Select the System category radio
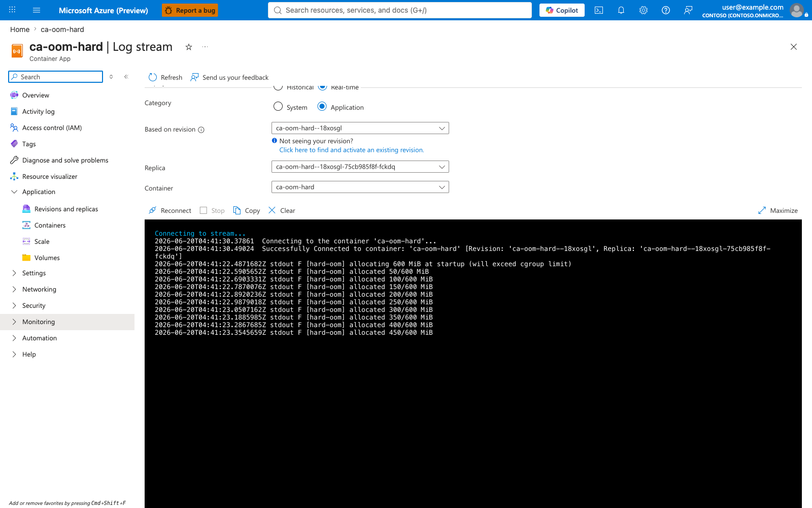Screen dimensions: 812x508 coord(278,107)
